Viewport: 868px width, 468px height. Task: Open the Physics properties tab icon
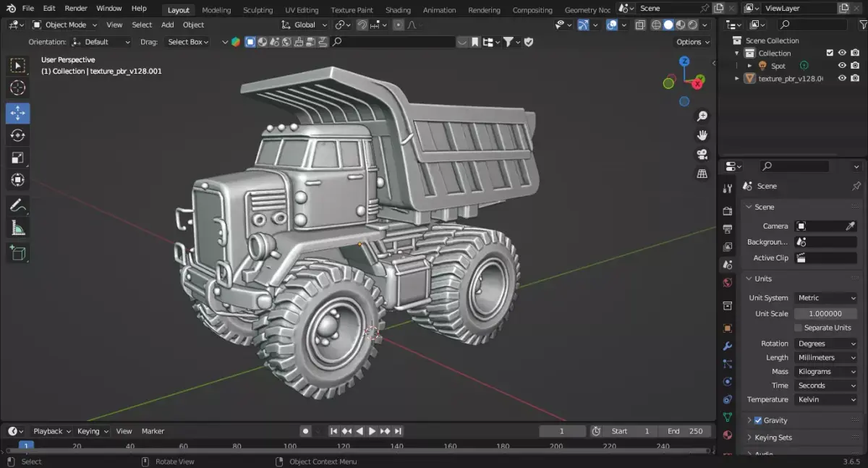728,382
